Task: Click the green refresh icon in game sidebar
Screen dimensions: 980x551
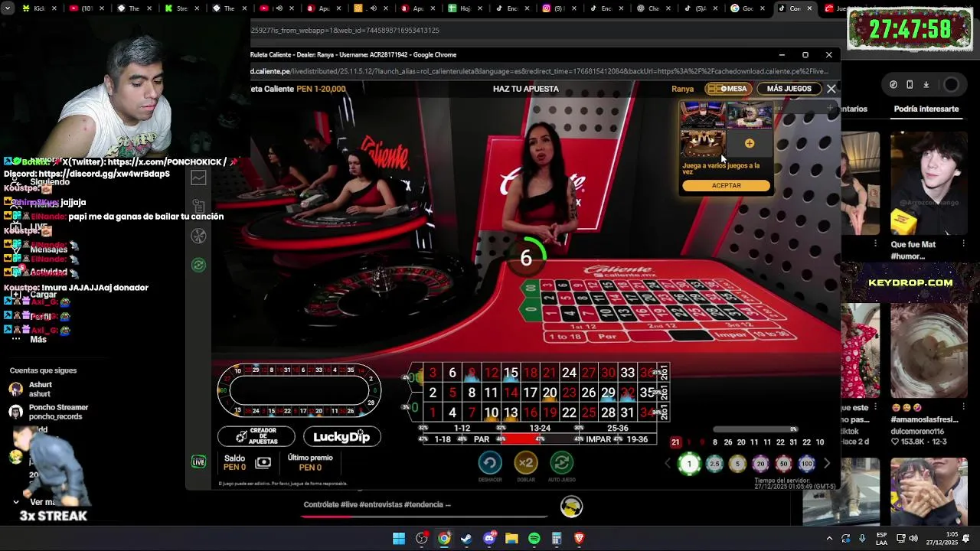Action: tap(198, 265)
